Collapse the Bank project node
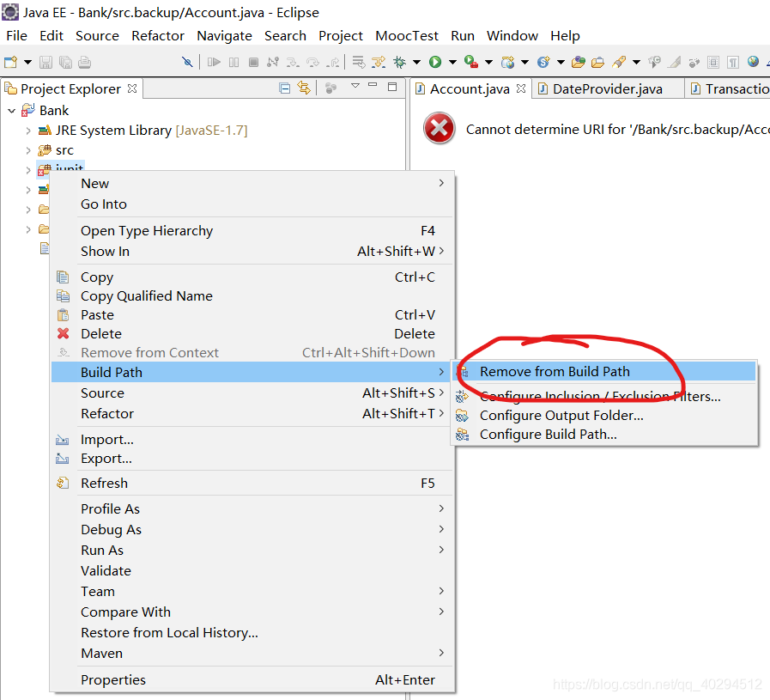 point(12,111)
